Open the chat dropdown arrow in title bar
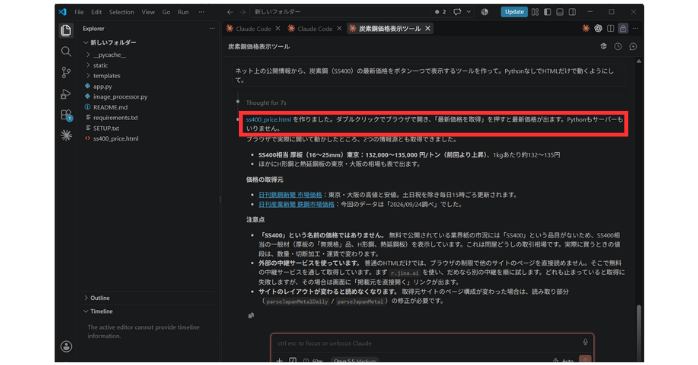 [469, 12]
